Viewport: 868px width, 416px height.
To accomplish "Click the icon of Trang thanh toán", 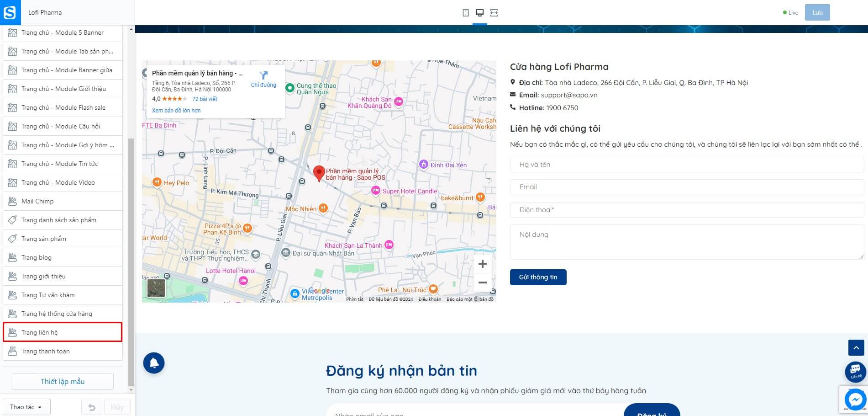I will (x=12, y=351).
